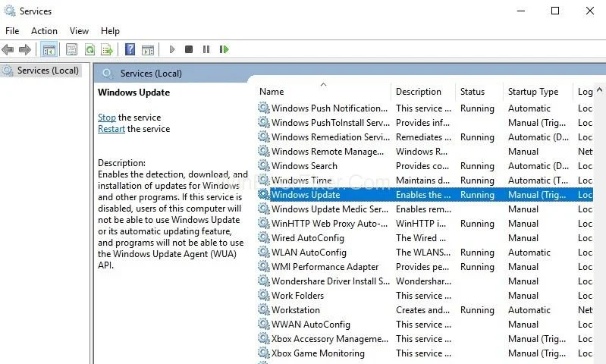
Task: Click the Refresh toolbar icon
Action: click(89, 49)
